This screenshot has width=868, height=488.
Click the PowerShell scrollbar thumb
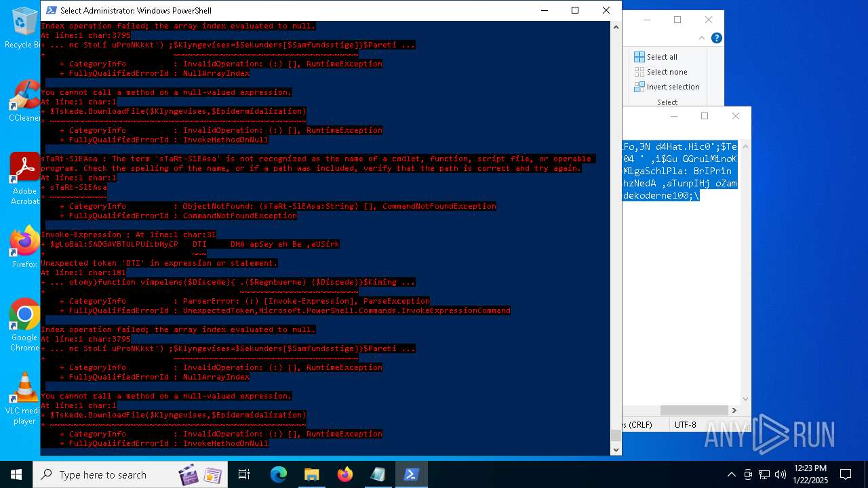[616, 435]
